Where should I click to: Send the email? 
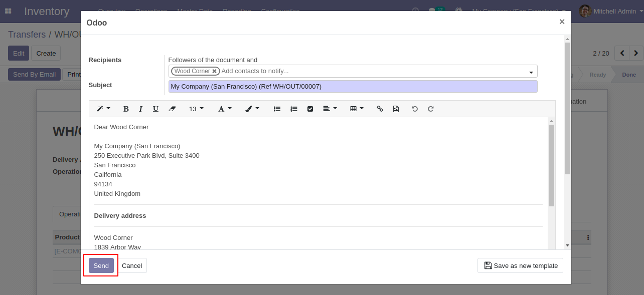click(x=101, y=265)
